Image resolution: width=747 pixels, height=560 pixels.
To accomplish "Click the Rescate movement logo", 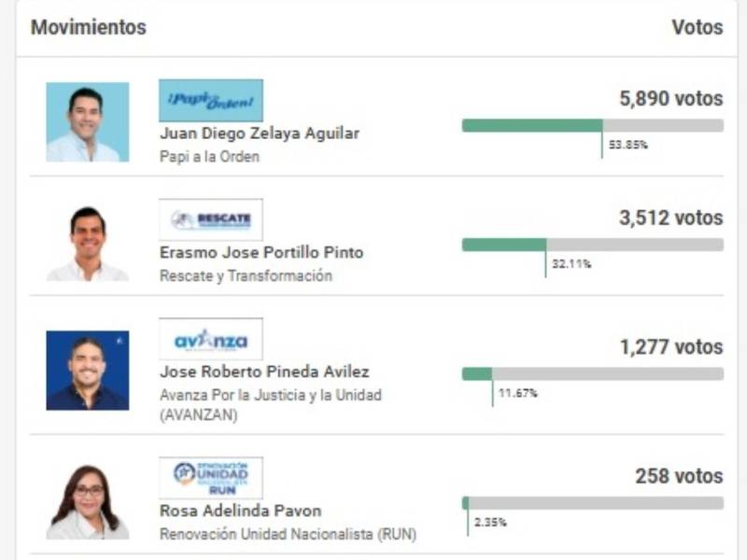I will point(210,219).
